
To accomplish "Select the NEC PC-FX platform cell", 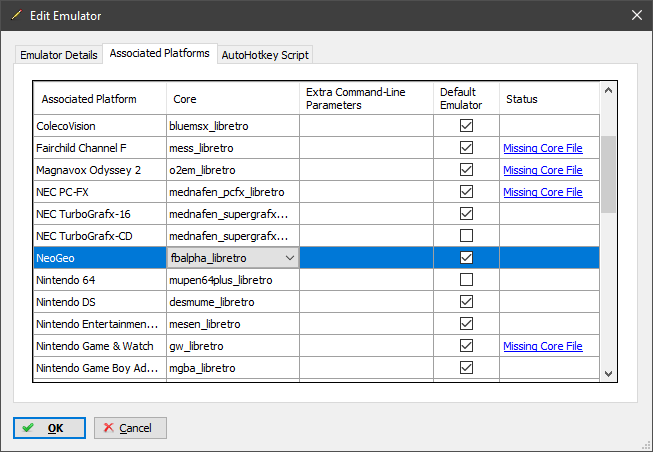I will tap(100, 192).
